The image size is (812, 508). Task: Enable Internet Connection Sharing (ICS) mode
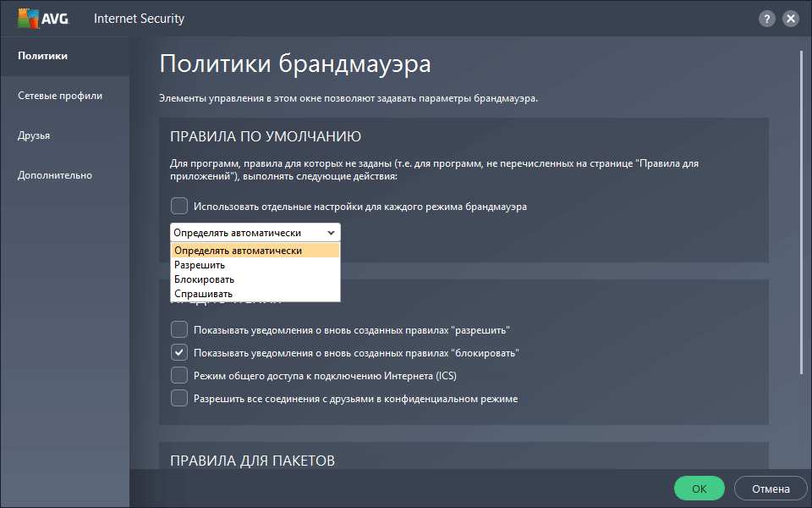pos(179,375)
